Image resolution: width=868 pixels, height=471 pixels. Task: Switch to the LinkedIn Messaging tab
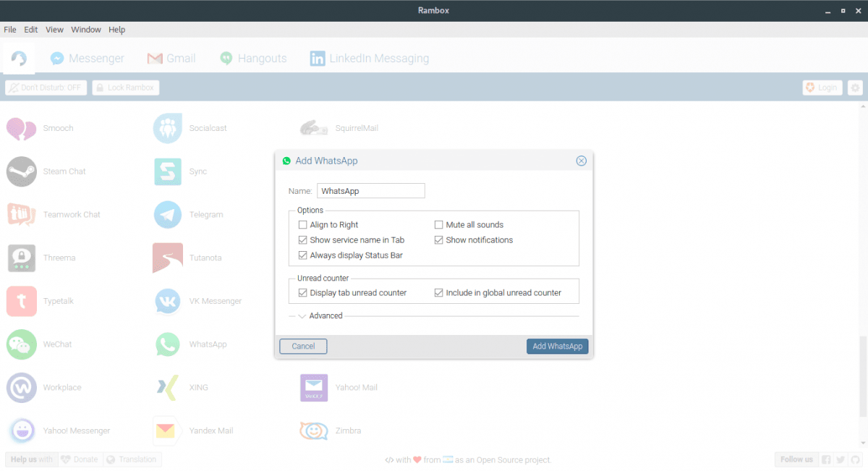pyautogui.click(x=369, y=59)
